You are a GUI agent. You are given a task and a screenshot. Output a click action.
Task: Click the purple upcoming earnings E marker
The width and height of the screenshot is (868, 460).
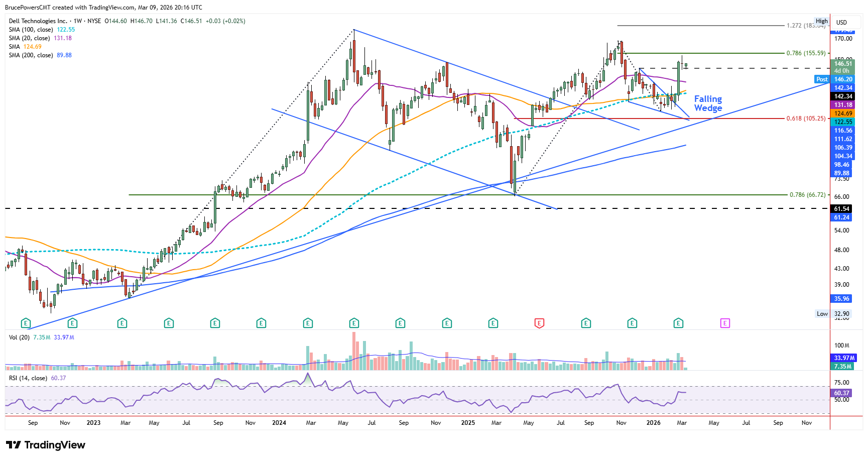click(x=725, y=323)
